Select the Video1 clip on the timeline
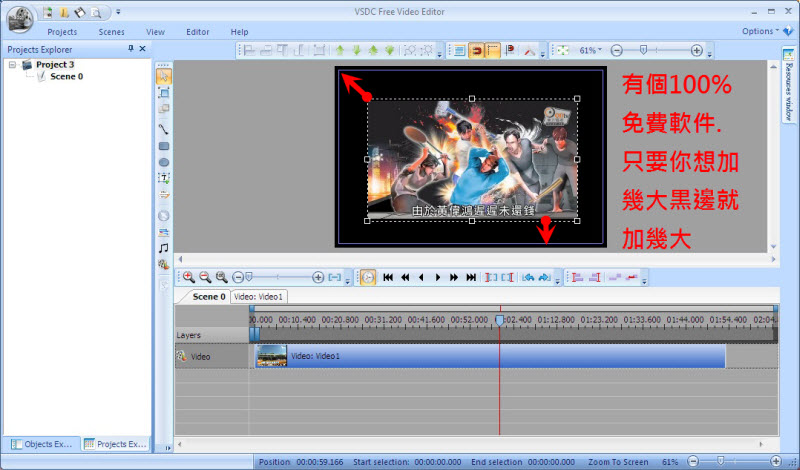Image resolution: width=800 pixels, height=470 pixels. click(490, 356)
